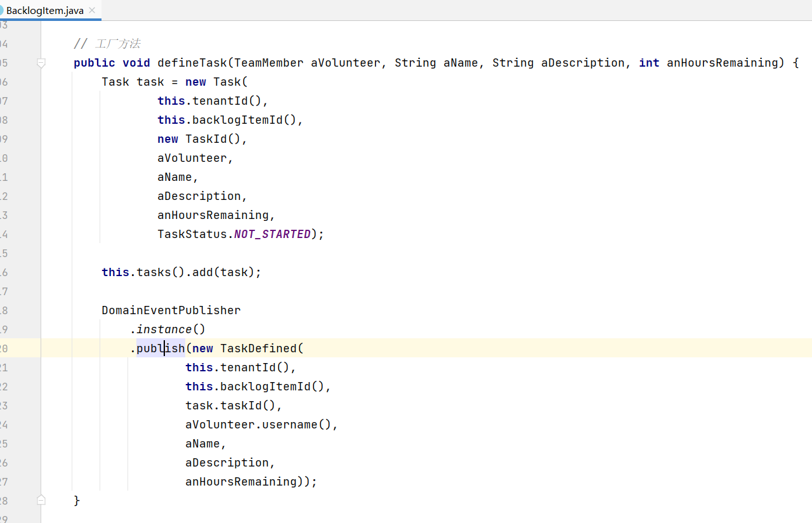Image resolution: width=812 pixels, height=523 pixels.
Task: Click the DomainEventPublisher class name
Action: 171,310
